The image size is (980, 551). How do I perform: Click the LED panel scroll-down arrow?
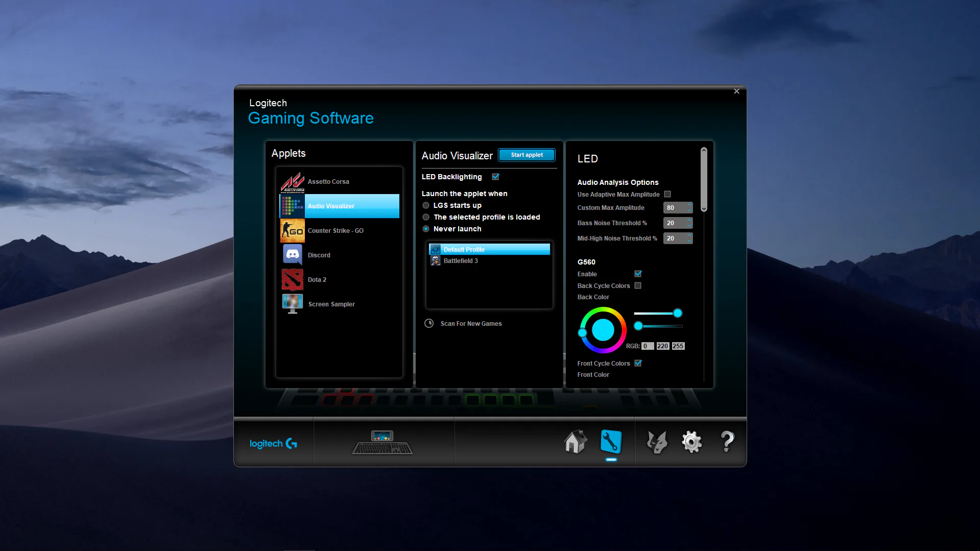(x=704, y=209)
